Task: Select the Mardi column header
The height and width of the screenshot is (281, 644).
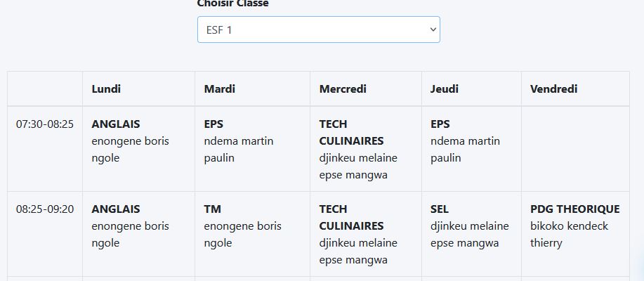Action: coord(253,89)
